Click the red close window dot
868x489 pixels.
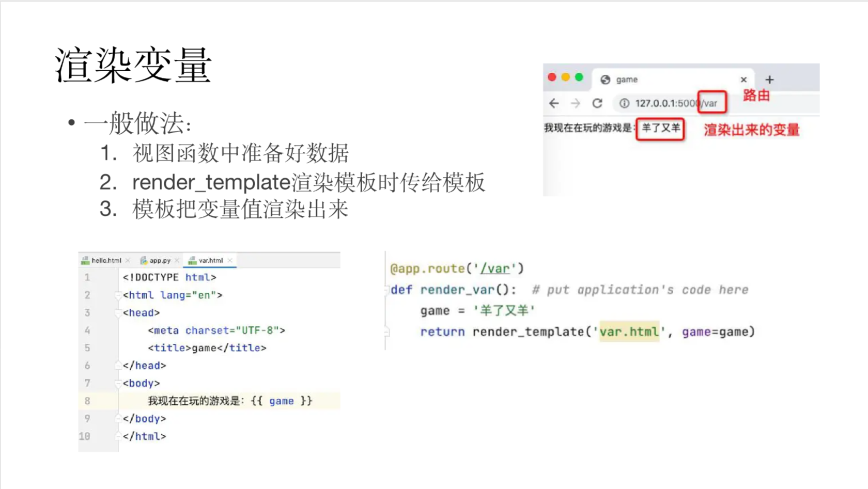point(552,77)
